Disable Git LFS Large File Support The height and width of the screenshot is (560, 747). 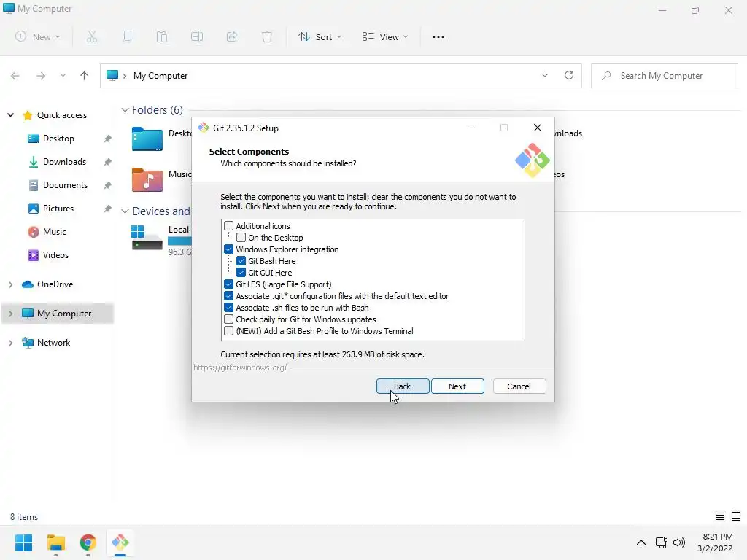coord(228,284)
